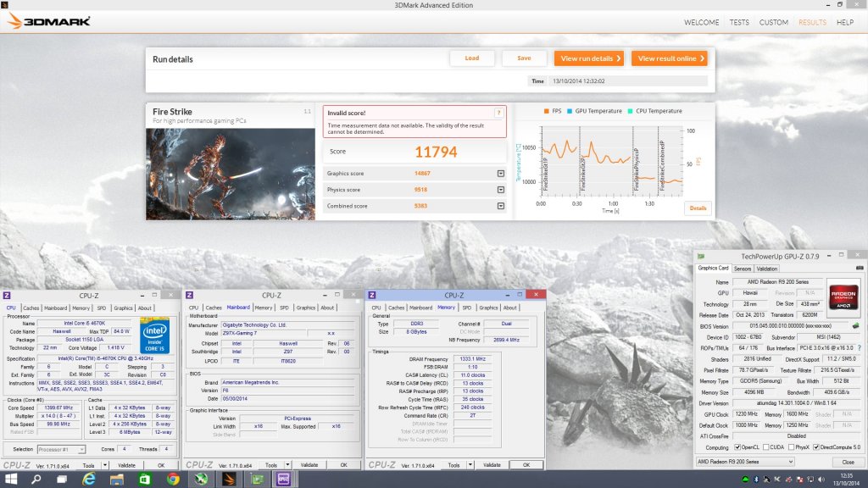Expand the Combined score details

[x=500, y=206]
